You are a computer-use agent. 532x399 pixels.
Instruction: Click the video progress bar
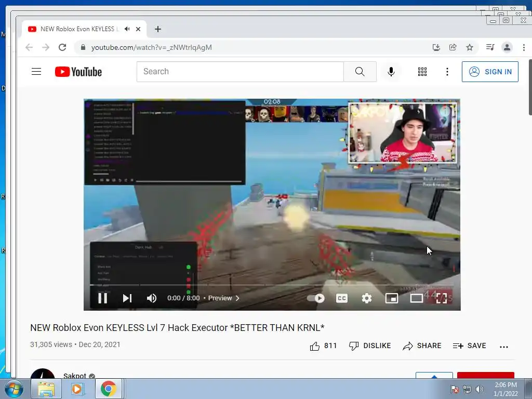pos(272,285)
